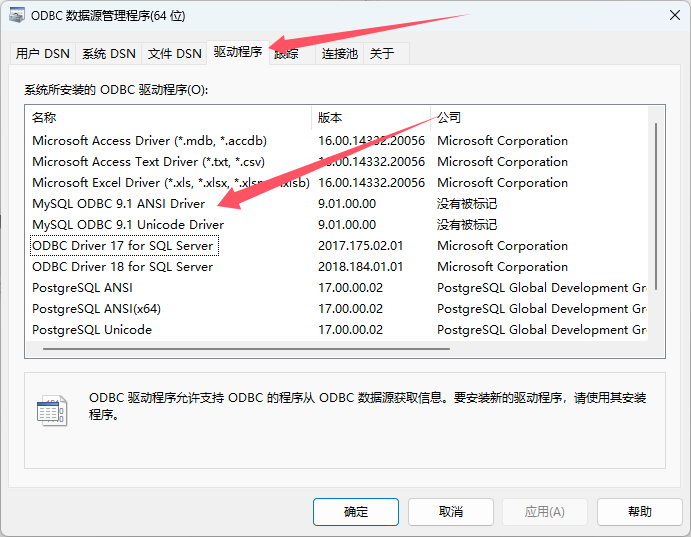Select the 驱动程序 tab

point(238,52)
